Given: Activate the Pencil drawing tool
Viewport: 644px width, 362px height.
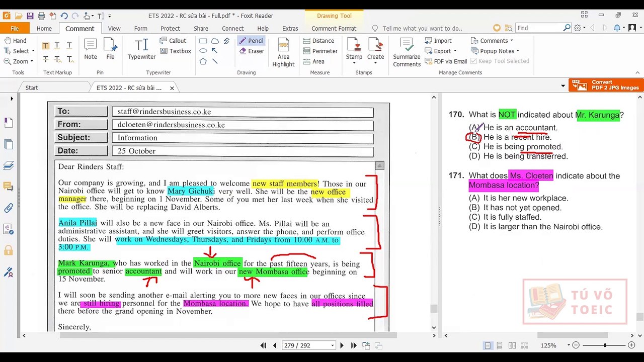Looking at the screenshot, I should tap(251, 41).
